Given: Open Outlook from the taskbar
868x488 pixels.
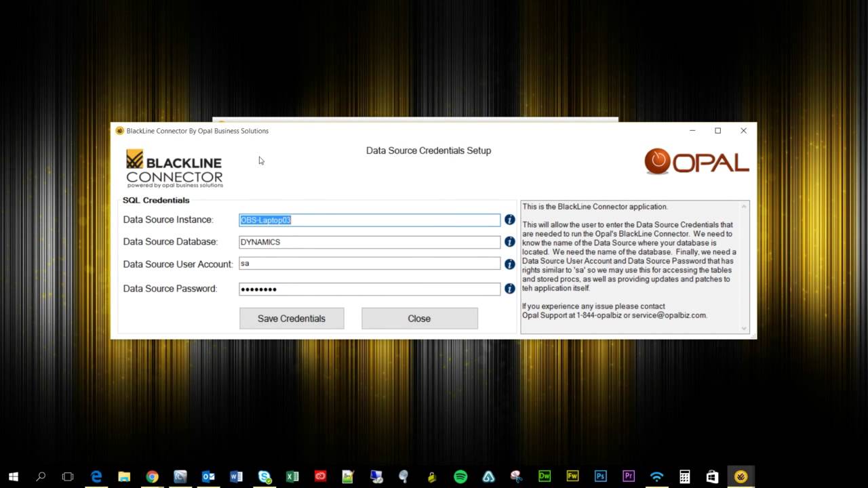Looking at the screenshot, I should pyautogui.click(x=208, y=476).
